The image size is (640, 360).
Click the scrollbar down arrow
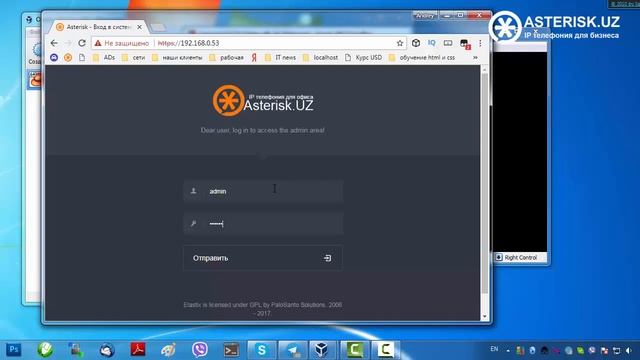(485, 316)
